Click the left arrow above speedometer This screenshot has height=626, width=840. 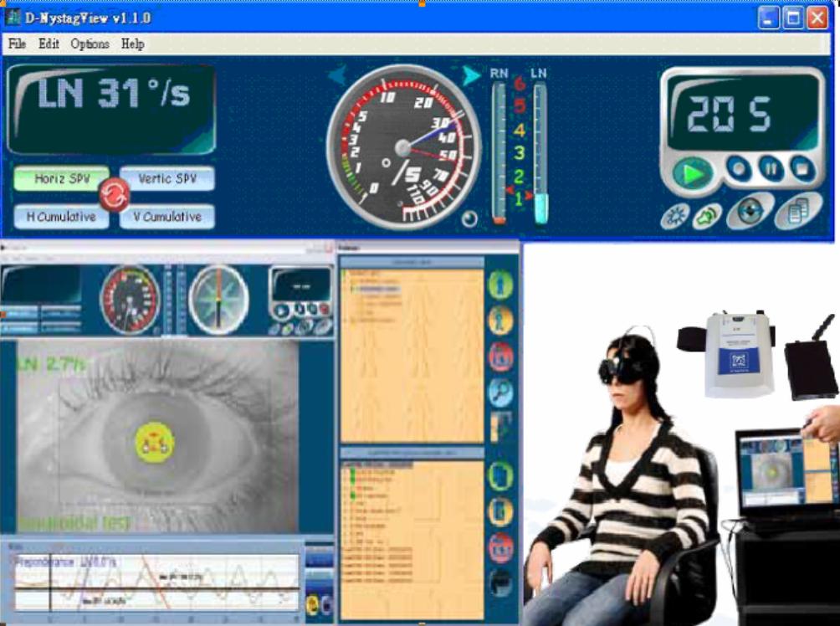[x=337, y=77]
